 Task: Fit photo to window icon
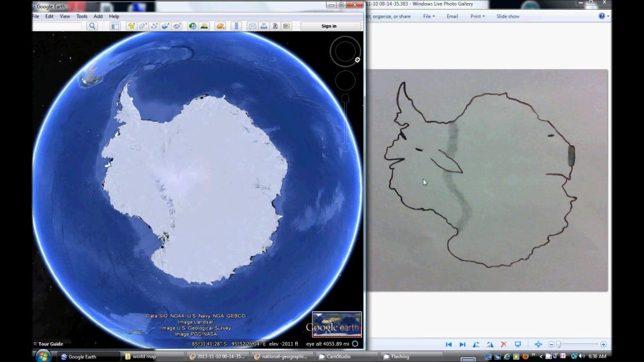pyautogui.click(x=538, y=344)
